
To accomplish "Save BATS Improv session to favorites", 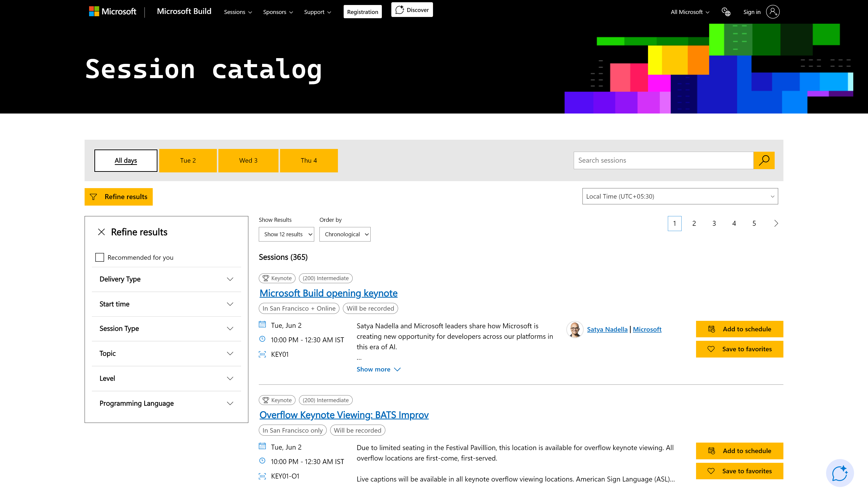I will (x=739, y=471).
